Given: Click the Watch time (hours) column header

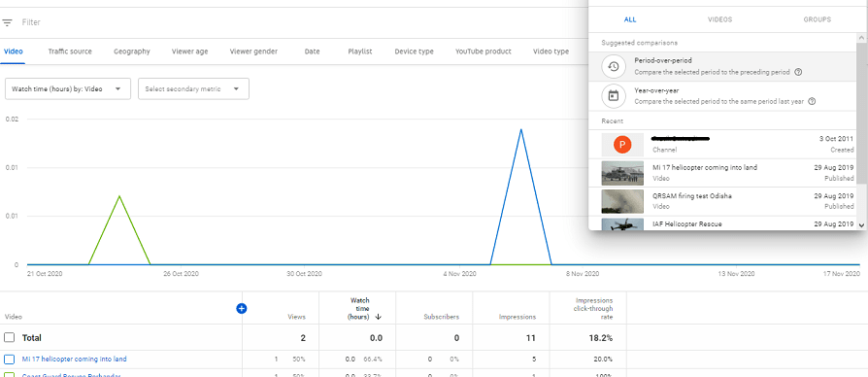Looking at the screenshot, I should click(359, 308).
